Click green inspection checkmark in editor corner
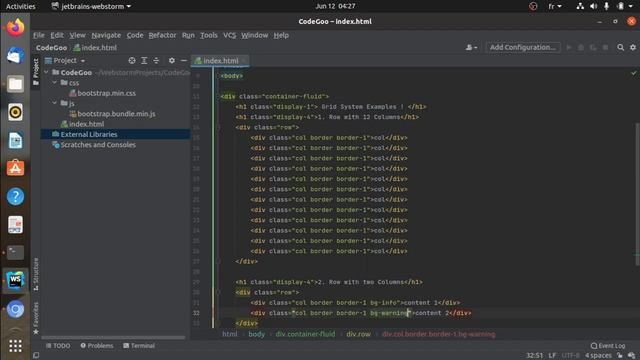The height and width of the screenshot is (360, 640). (x=633, y=73)
